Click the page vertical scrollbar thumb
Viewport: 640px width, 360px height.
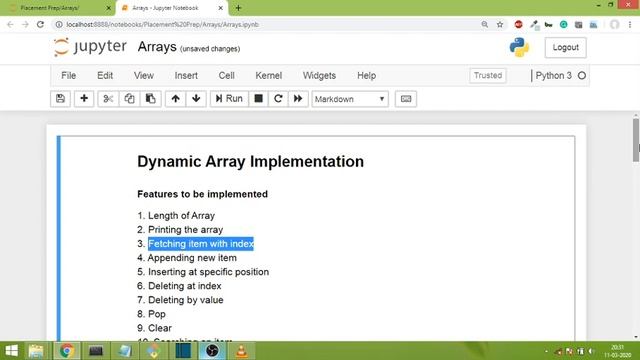[636, 140]
